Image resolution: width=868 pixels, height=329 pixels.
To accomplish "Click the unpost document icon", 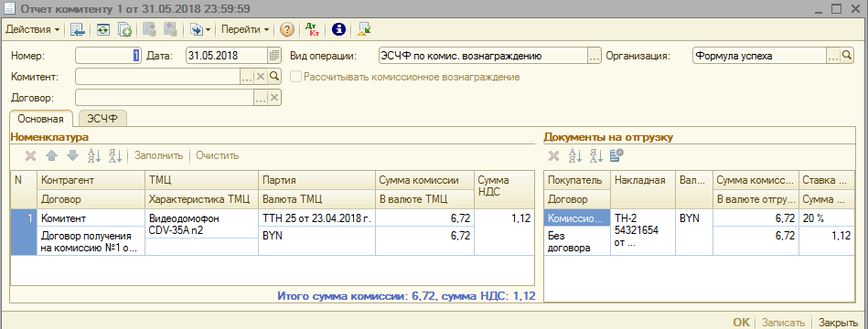I will click(170, 30).
